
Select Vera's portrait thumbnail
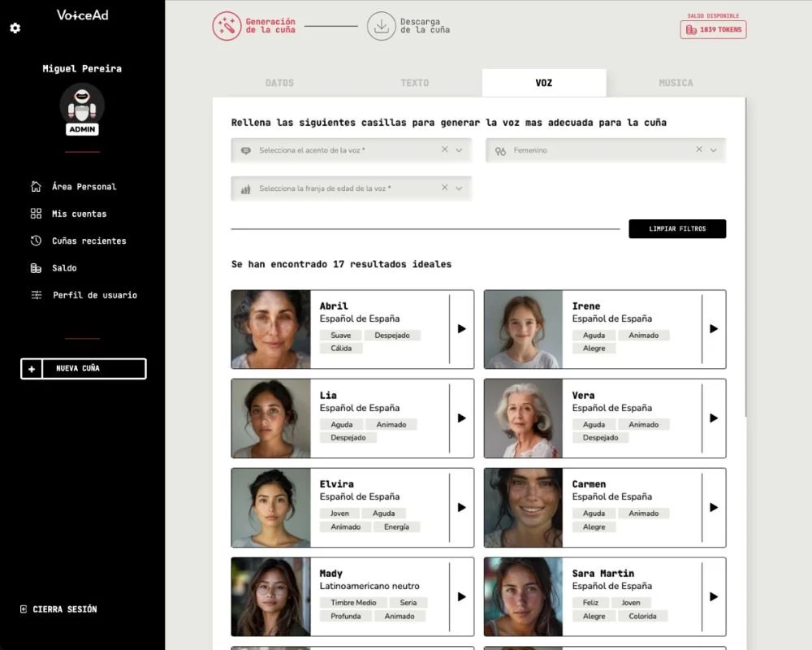click(x=523, y=418)
